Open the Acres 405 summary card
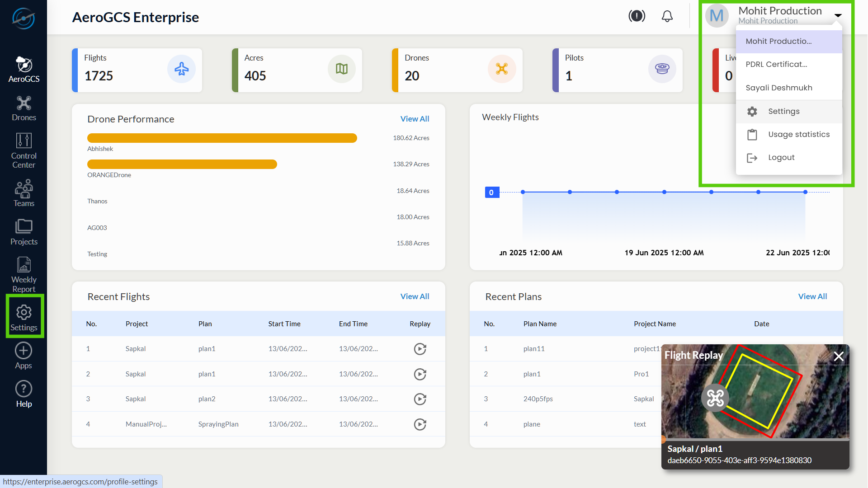The height and width of the screenshot is (488, 868). click(x=297, y=70)
